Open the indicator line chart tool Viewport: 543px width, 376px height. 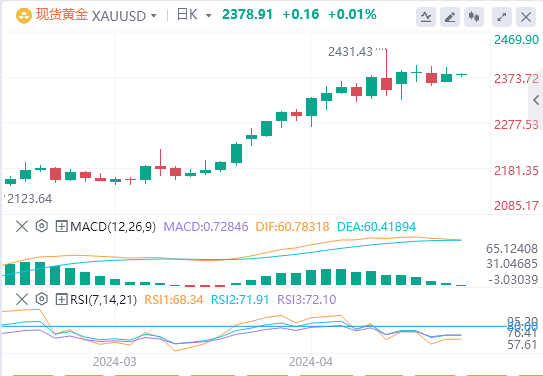click(426, 17)
